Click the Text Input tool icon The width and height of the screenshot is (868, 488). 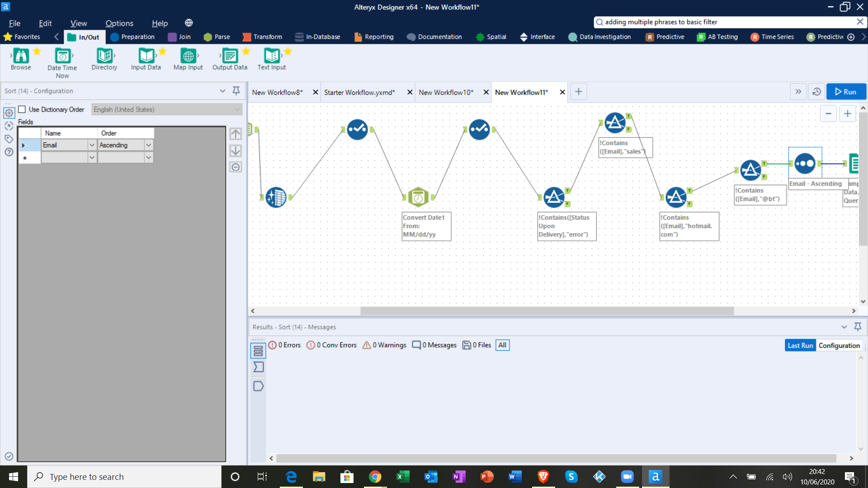pos(272,56)
